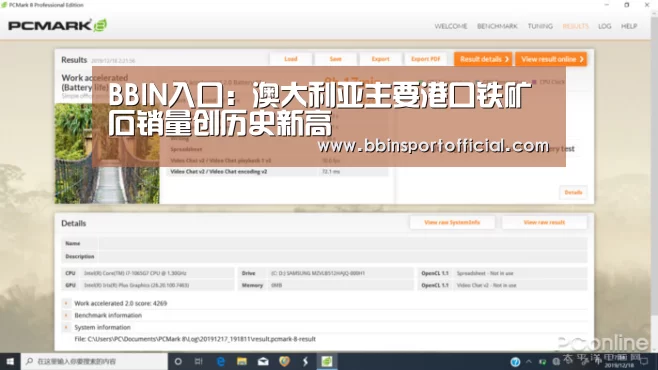Click the result file path text
Screen dimensions: 658x370
195,339
